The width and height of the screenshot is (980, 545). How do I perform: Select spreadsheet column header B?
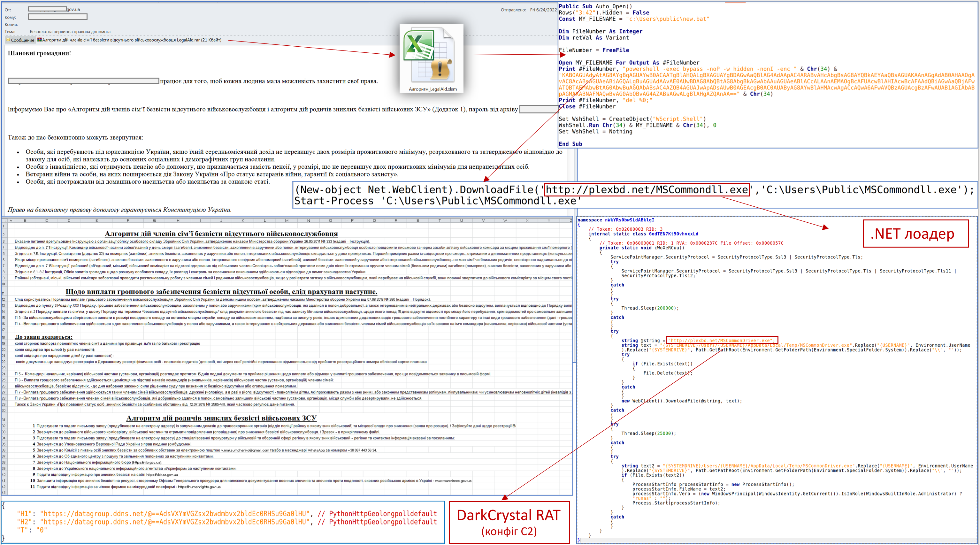[x=25, y=221]
